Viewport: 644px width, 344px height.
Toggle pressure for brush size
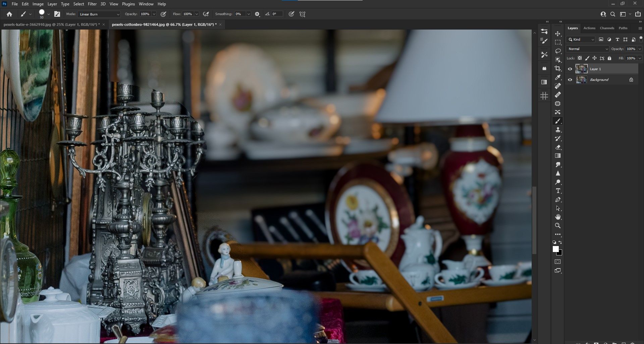[x=291, y=14]
